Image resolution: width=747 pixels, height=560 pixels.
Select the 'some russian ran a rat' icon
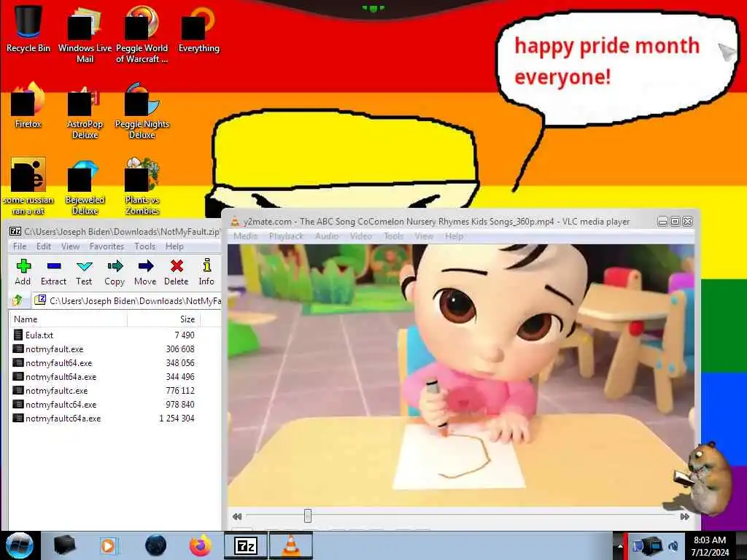[28, 187]
